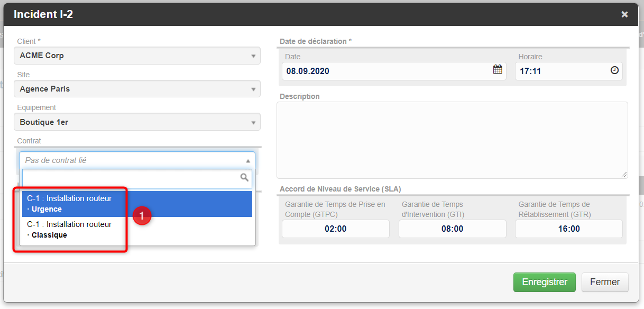Open the calendar date picker icon
The image size is (644, 309).
tap(498, 69)
